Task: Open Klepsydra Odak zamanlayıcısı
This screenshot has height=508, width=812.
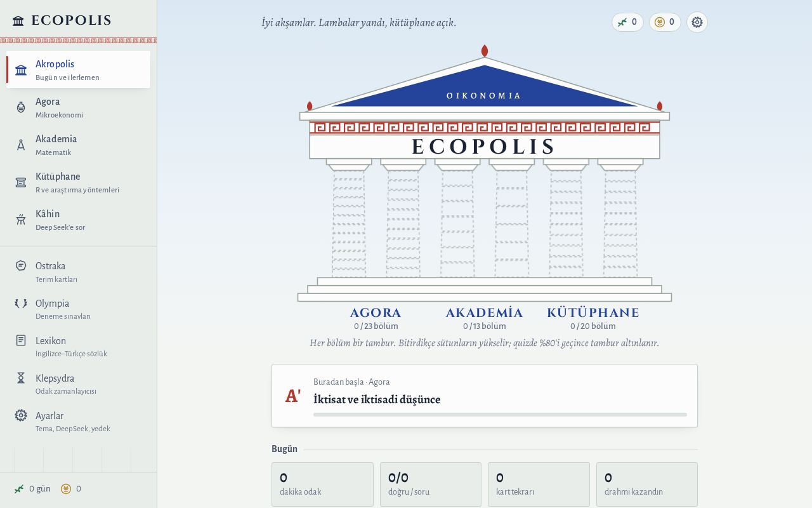Action: [x=79, y=384]
